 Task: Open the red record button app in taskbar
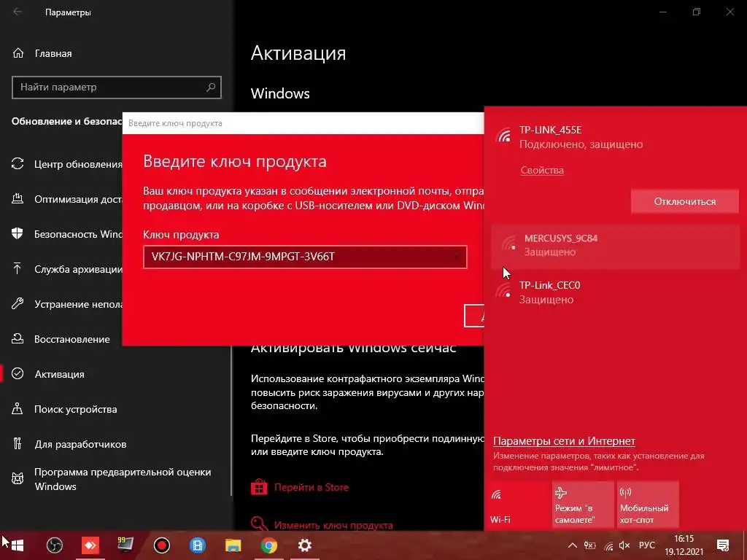coord(161,545)
